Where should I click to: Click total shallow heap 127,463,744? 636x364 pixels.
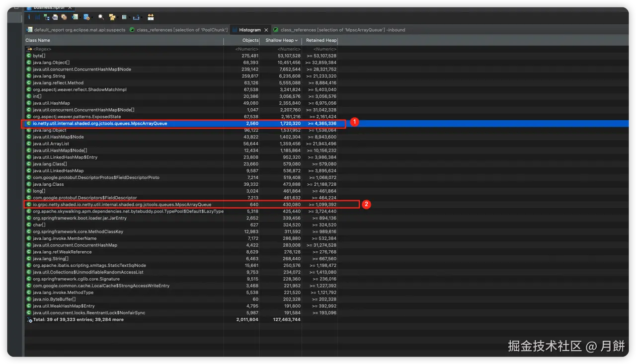[287, 320]
